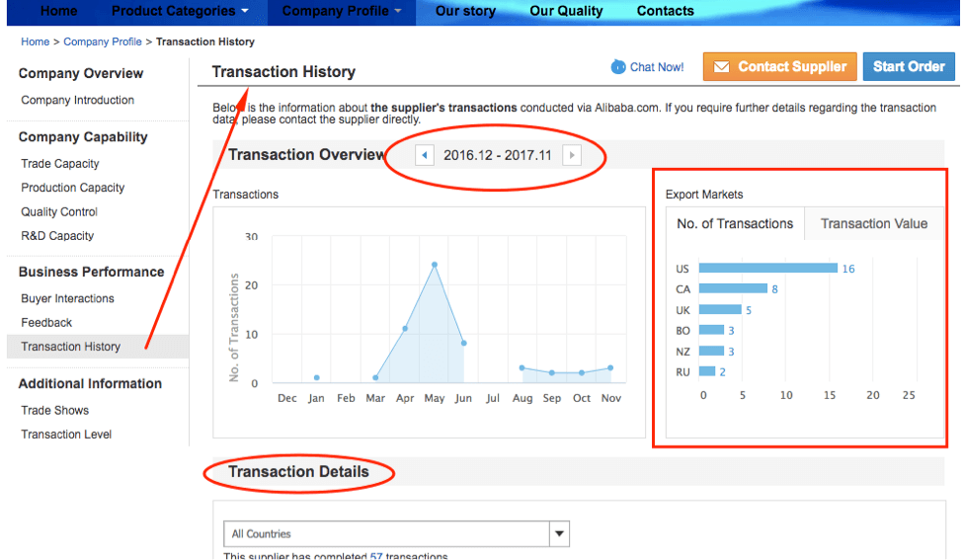Open Our story in navigation bar
Image resolution: width=963 pixels, height=560 pixels.
pyautogui.click(x=466, y=11)
